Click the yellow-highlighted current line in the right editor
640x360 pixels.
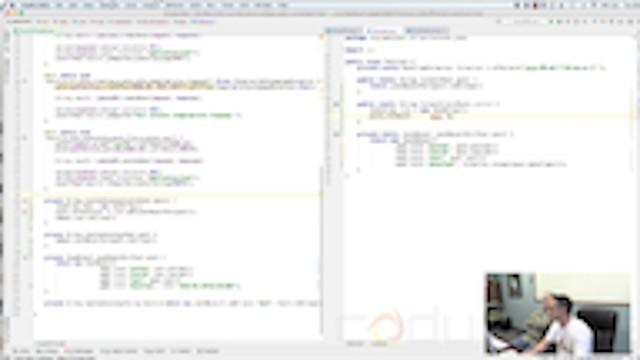pos(490,116)
